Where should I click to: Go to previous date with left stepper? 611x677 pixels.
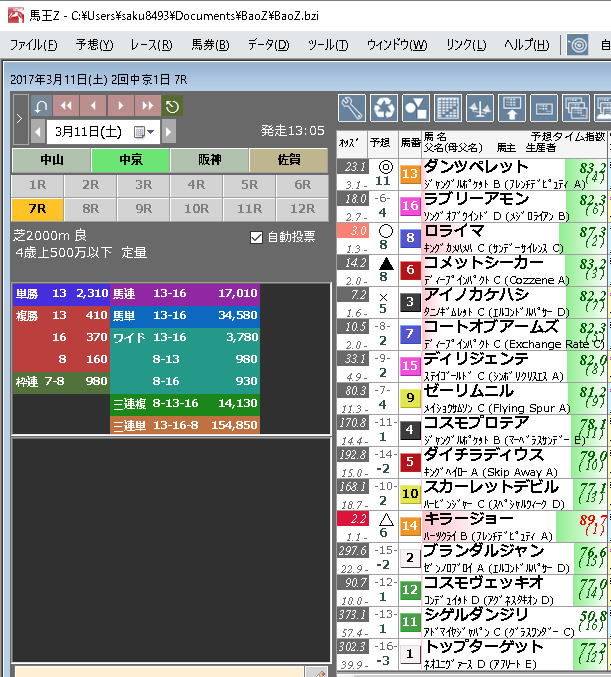pyautogui.click(x=38, y=132)
